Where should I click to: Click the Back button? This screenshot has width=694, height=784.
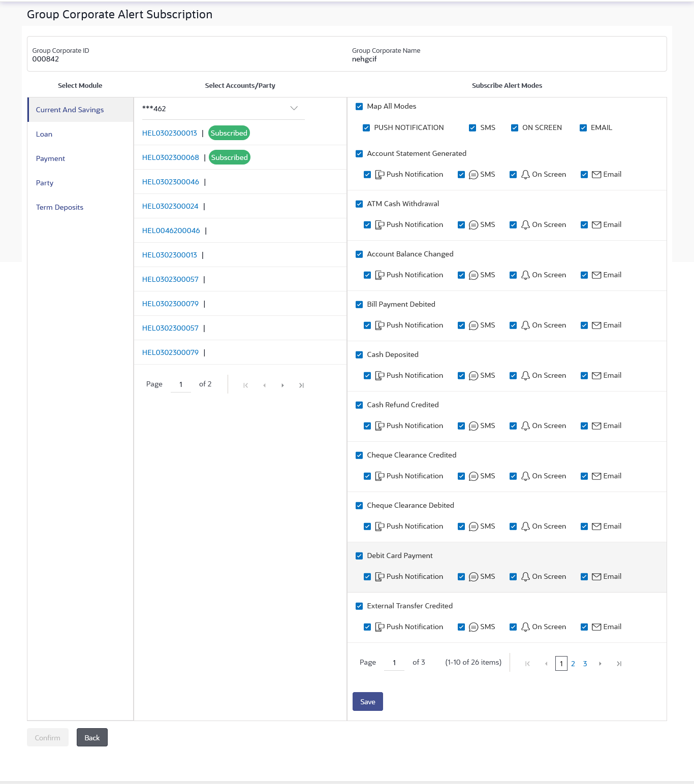[92, 737]
